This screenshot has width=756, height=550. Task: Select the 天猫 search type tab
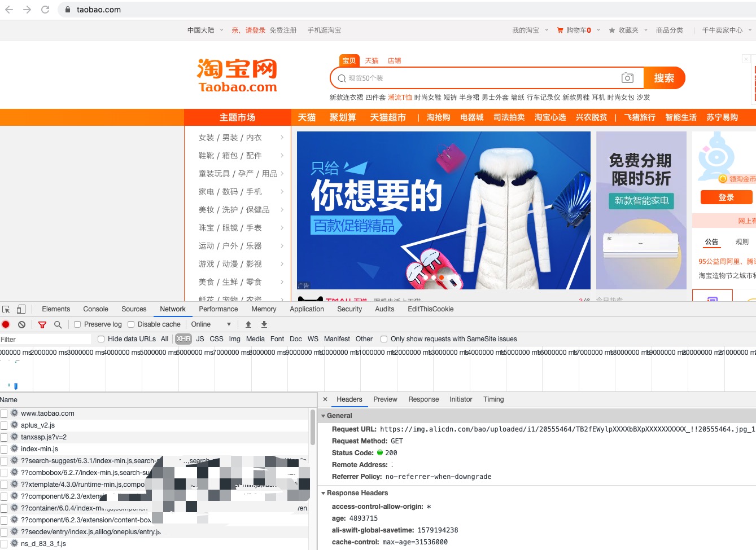[372, 60]
